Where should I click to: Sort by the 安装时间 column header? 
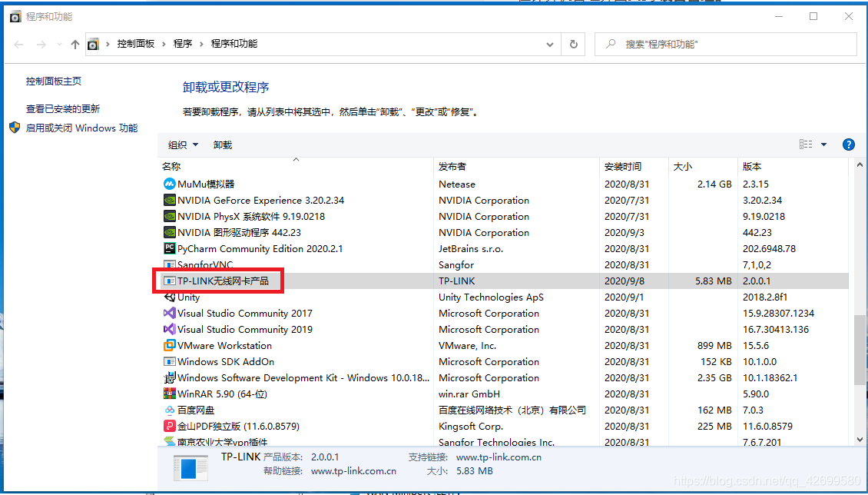point(634,166)
